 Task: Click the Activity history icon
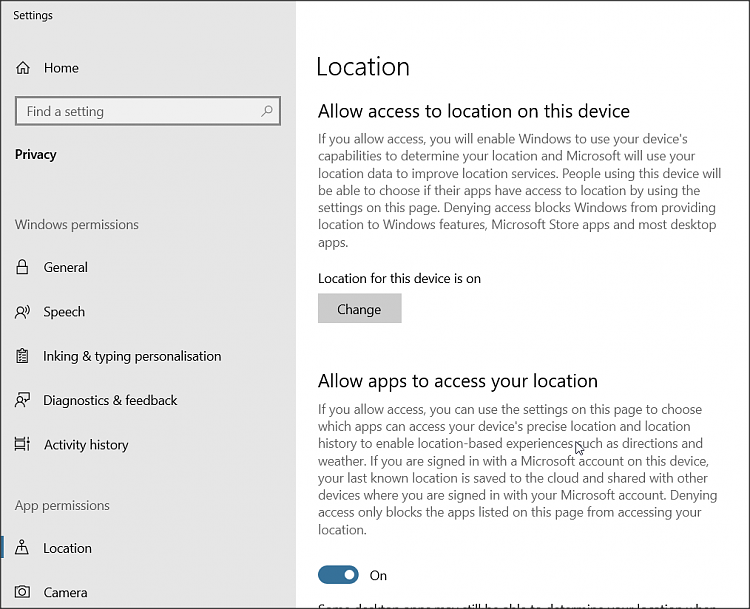(x=23, y=445)
